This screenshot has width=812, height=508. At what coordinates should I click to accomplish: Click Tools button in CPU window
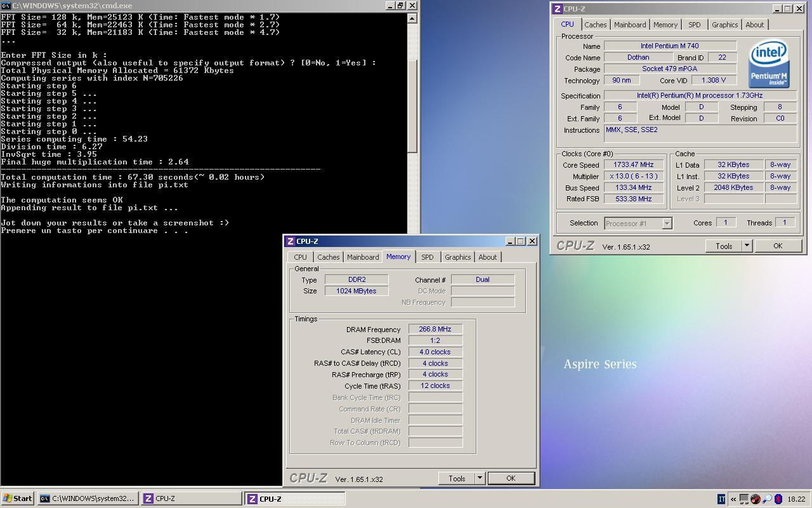tap(724, 246)
